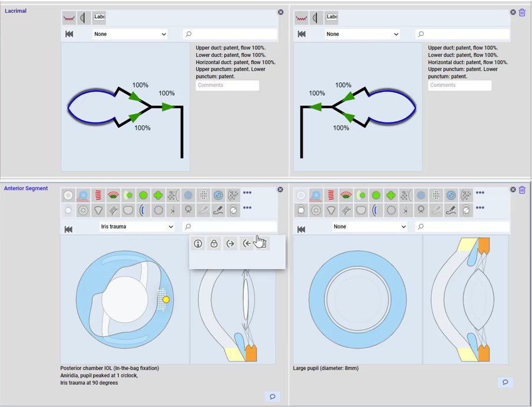532x407 pixels.
Task: Lock the selected doodle with padlock icon
Action: click(214, 243)
